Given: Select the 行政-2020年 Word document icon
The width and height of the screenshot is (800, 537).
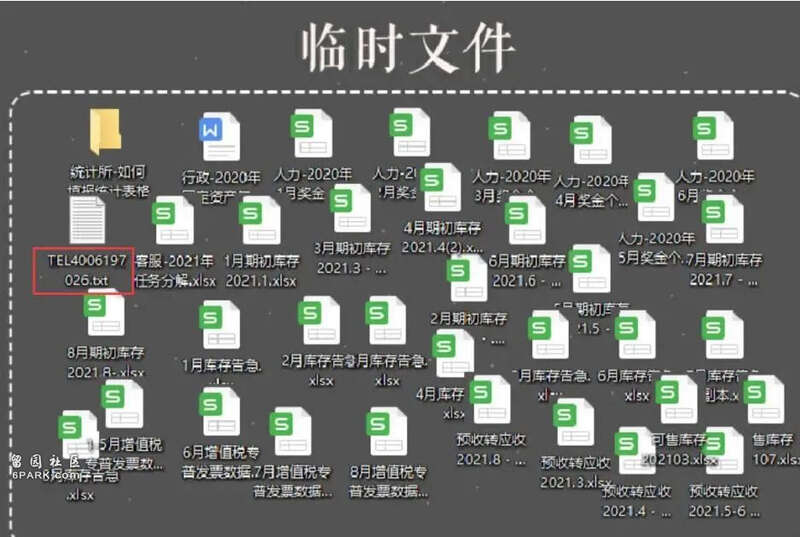Looking at the screenshot, I should (219, 137).
